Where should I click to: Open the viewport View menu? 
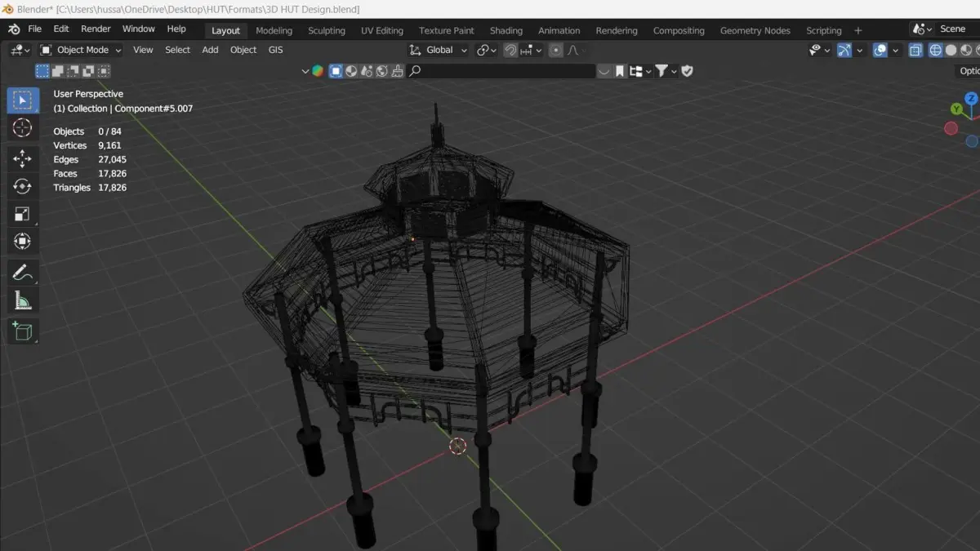coord(143,50)
